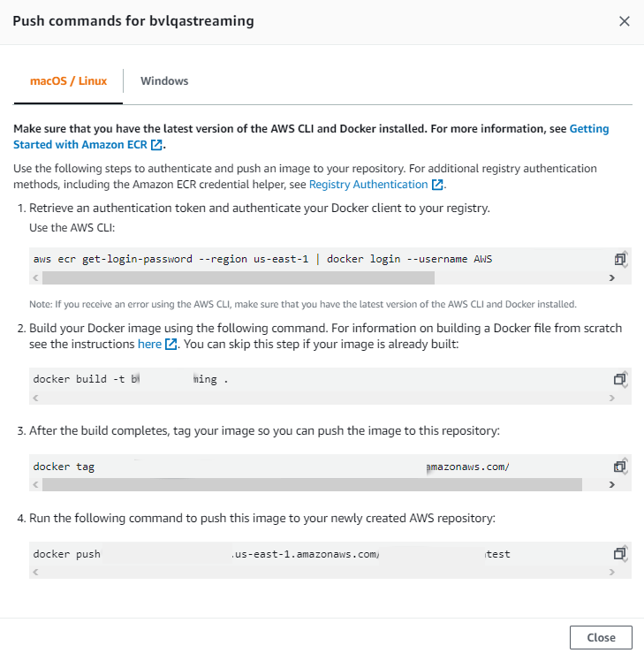Image resolution: width=644 pixels, height=653 pixels.
Task: Follow the 'here' Docker file instructions link
Action: click(x=150, y=344)
